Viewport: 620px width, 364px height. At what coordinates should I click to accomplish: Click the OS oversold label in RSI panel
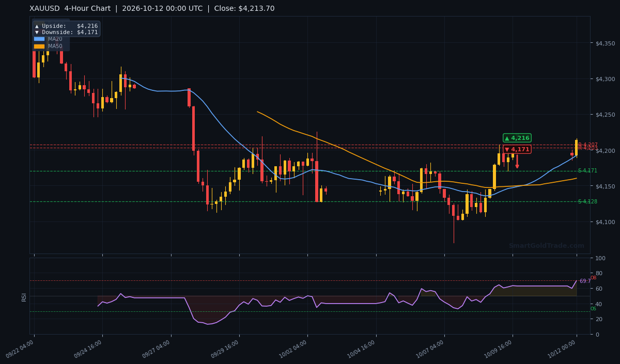[x=593, y=309]
